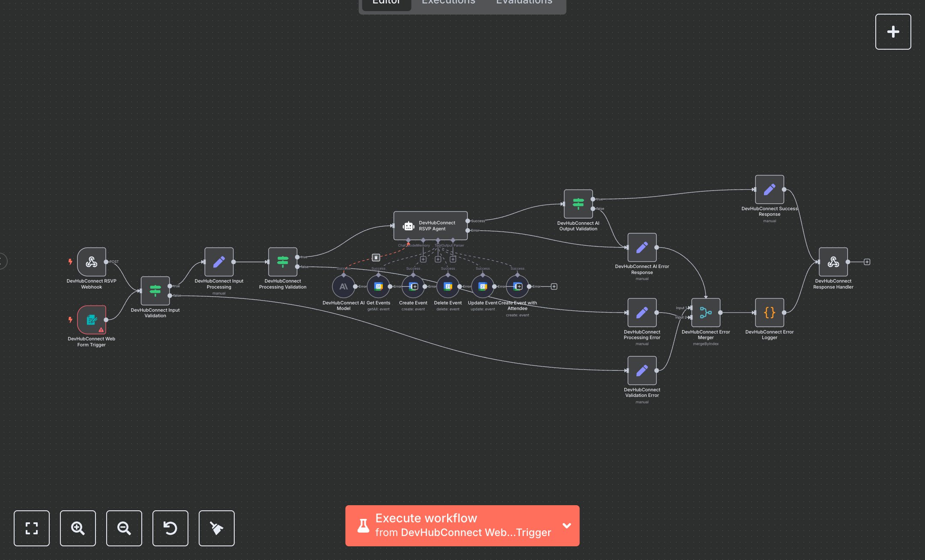Zoom in on the canvas

(x=78, y=528)
